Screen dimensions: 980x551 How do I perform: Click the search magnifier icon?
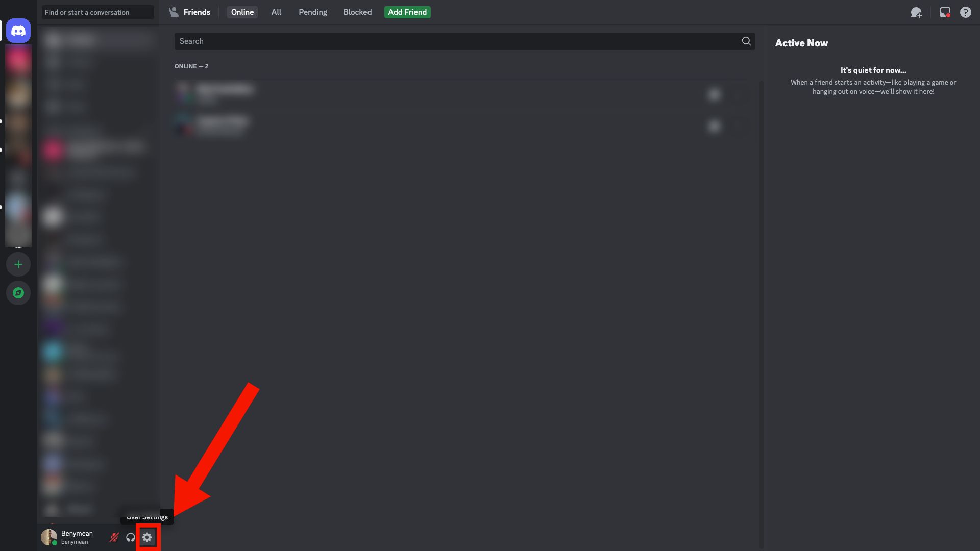pyautogui.click(x=746, y=41)
